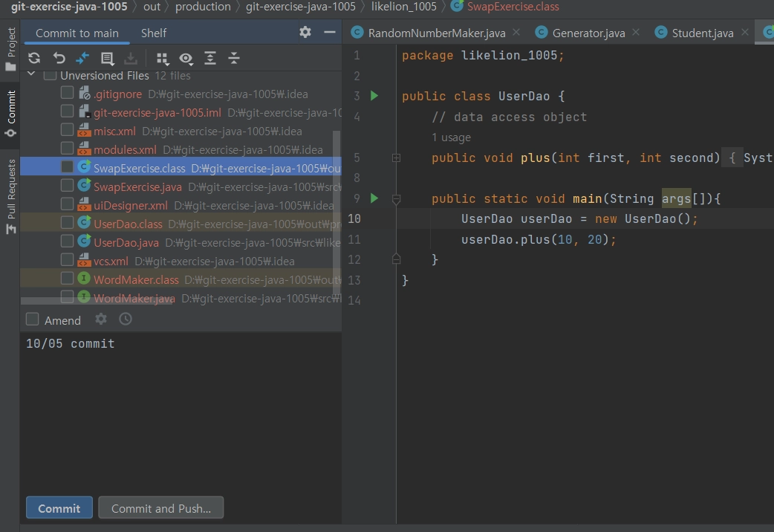Viewport: 774px width, 532px height.
Task: Click in the commit message text field
Action: [182, 409]
